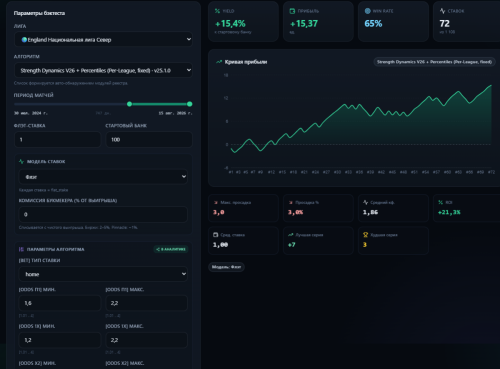This screenshot has height=369, width=500.
Task: Click the average stake value 1,00
Action: [221, 245]
